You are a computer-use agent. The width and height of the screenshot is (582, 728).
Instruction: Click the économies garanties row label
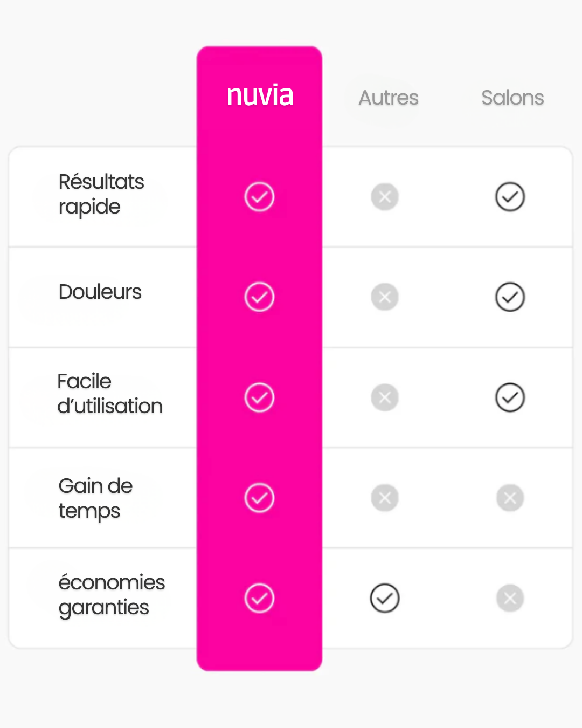pyautogui.click(x=112, y=595)
